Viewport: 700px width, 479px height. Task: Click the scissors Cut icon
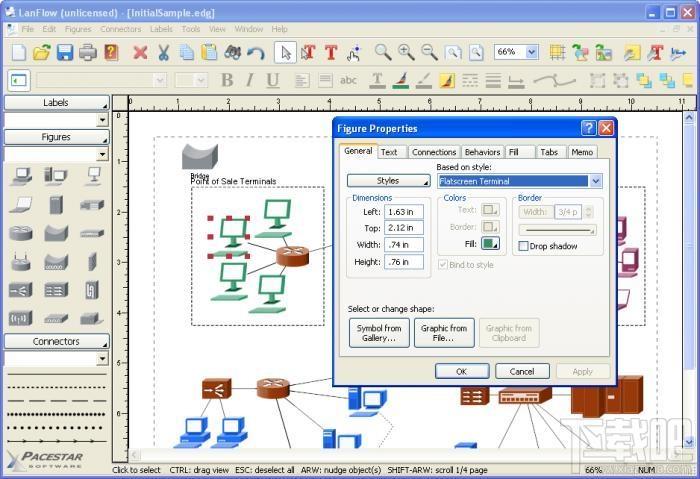point(163,52)
